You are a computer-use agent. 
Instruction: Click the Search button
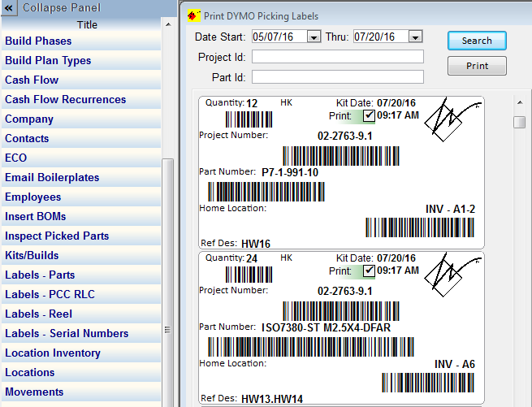(477, 41)
